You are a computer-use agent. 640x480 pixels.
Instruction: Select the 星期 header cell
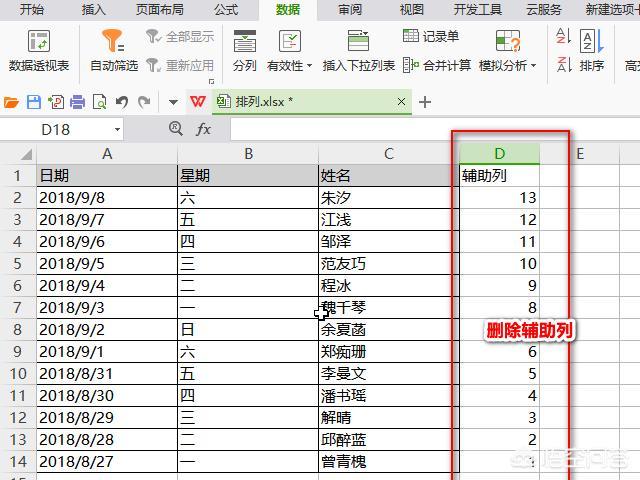[248, 176]
